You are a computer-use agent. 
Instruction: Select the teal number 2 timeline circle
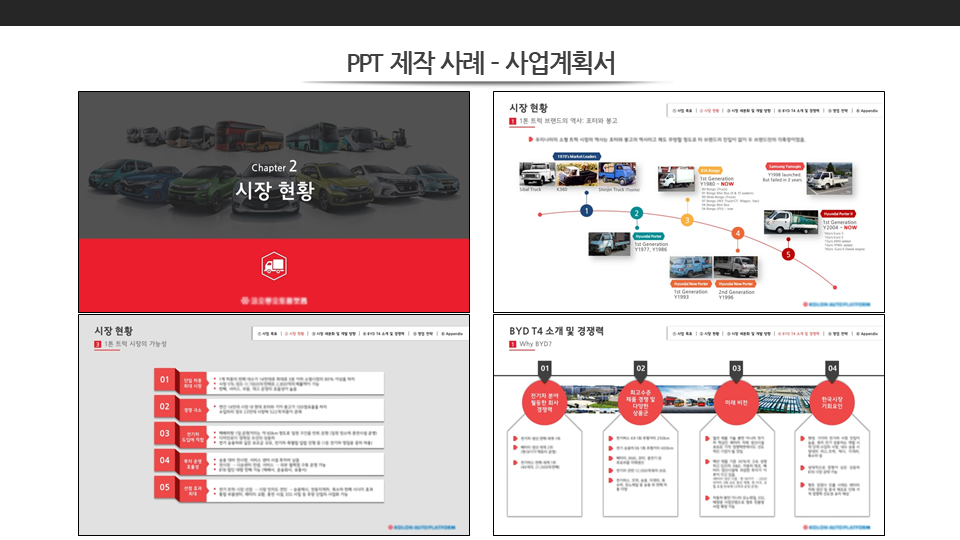point(636,213)
